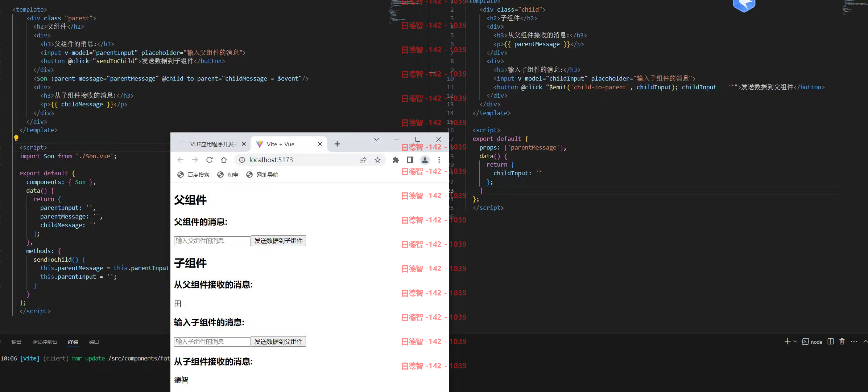Click the blue bird app icon
Screen dimensions: 868x392
744,5
